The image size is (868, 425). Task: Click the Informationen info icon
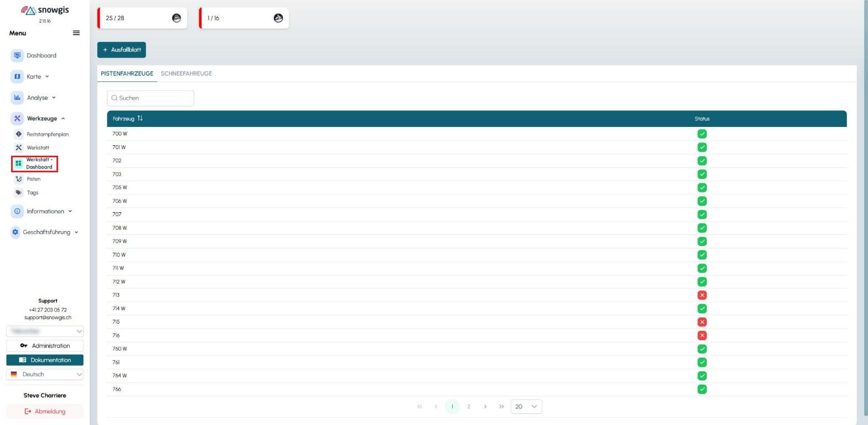(x=17, y=212)
